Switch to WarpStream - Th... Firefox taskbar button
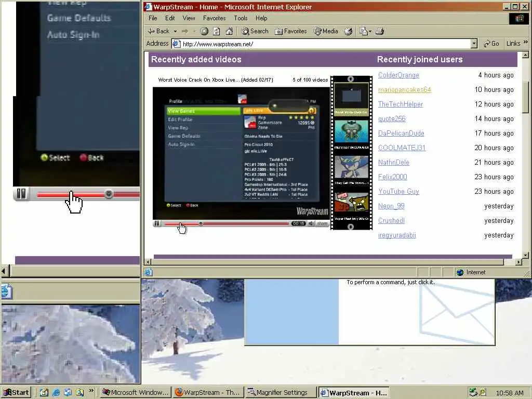The width and height of the screenshot is (532, 399). (x=207, y=393)
